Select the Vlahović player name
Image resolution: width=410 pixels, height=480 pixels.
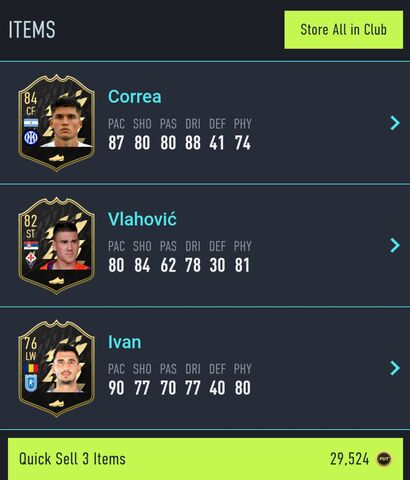click(142, 219)
